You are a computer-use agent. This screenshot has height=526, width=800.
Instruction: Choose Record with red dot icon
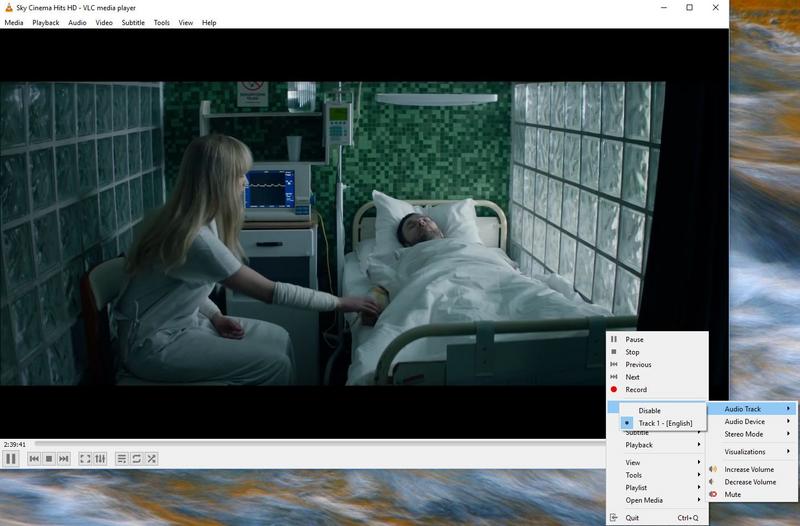657,389
